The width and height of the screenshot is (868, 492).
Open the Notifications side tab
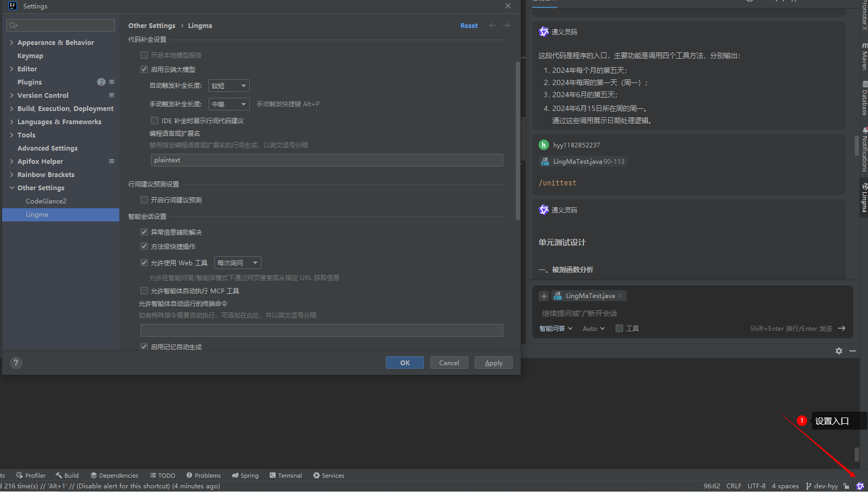click(x=864, y=150)
